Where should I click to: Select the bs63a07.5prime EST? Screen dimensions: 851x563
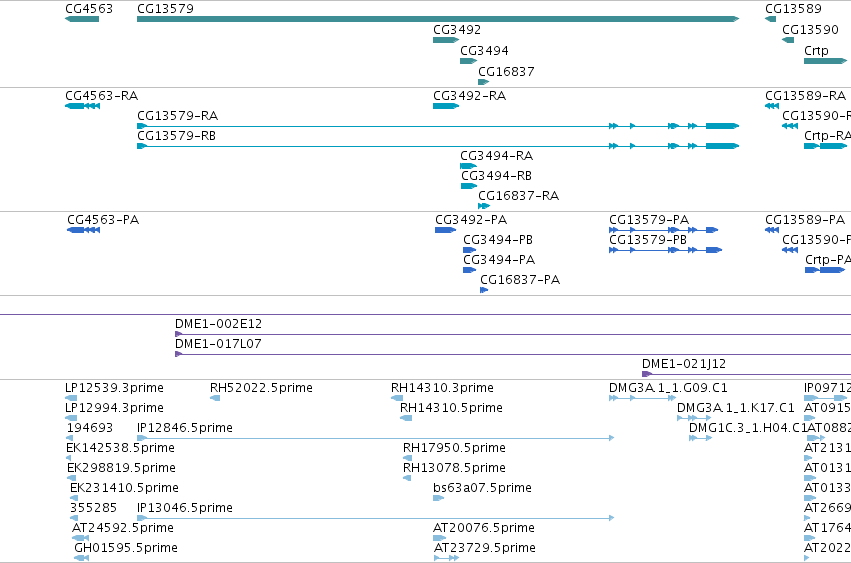(439, 499)
